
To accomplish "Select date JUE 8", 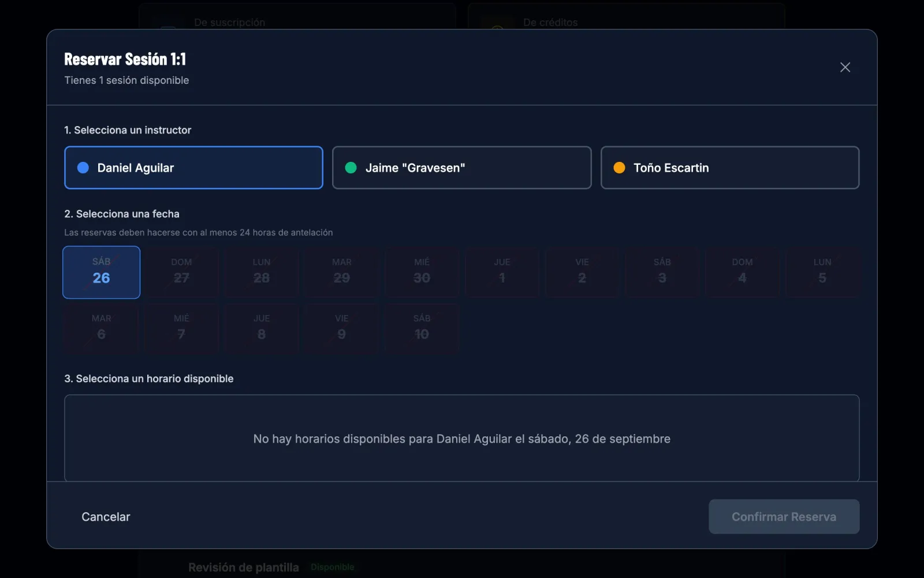I will [x=262, y=328].
